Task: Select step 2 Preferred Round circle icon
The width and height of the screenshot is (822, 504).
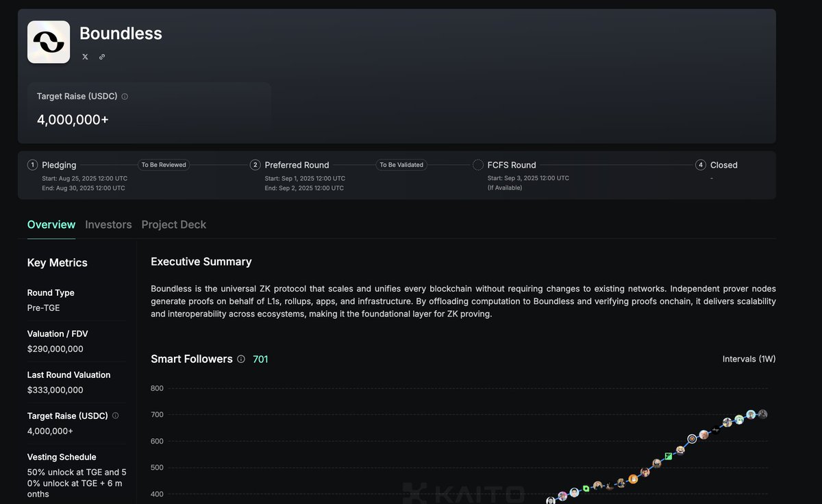Action: (x=256, y=165)
